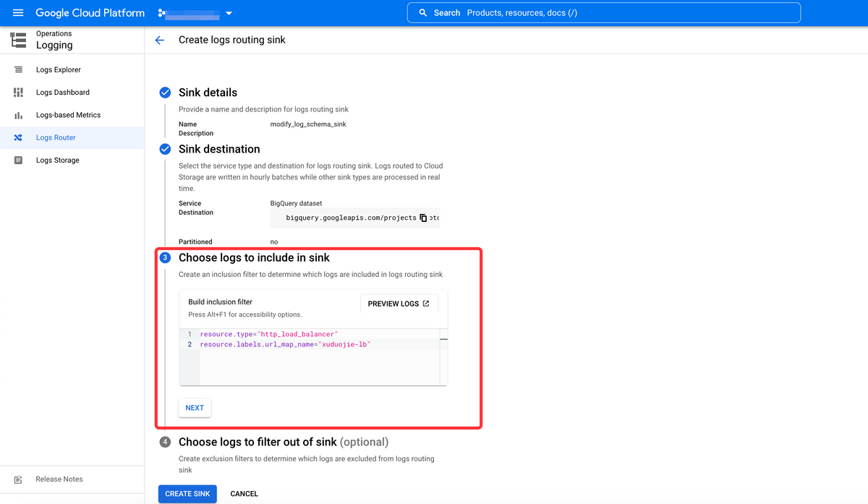Click empty editor area below the filter lines
This screenshot has width=868, height=504.
(x=318, y=367)
